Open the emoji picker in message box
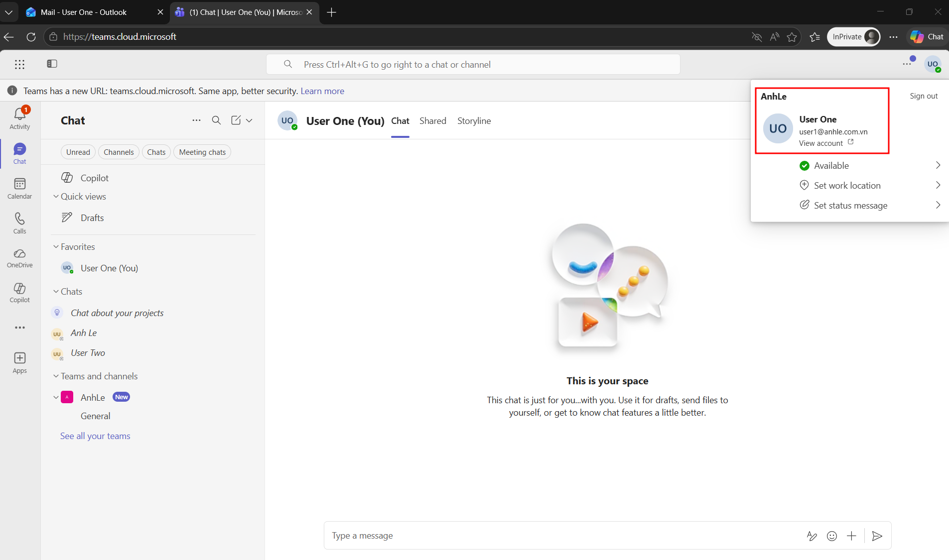This screenshot has height=560, width=949. 832,536
